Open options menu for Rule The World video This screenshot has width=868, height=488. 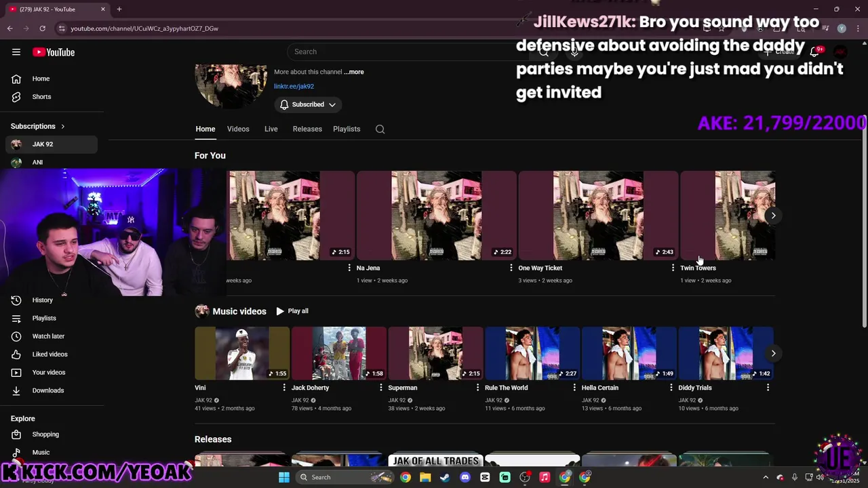click(574, 388)
